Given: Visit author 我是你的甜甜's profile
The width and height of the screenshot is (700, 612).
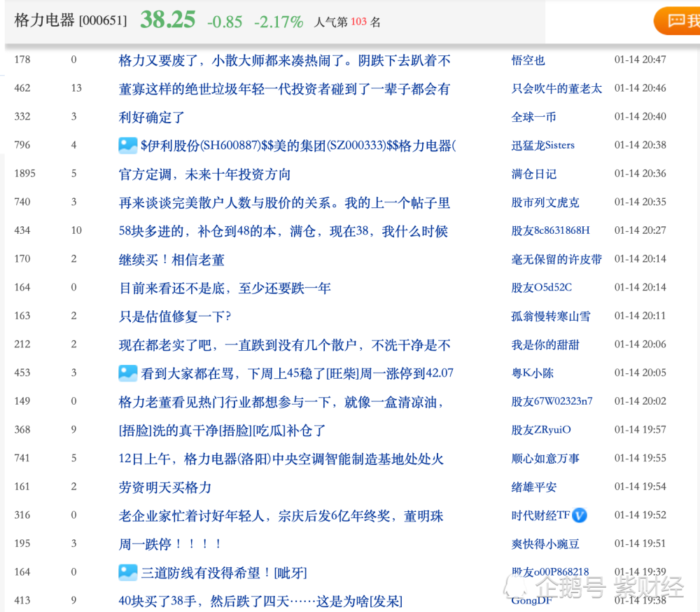Looking at the screenshot, I should (545, 345).
